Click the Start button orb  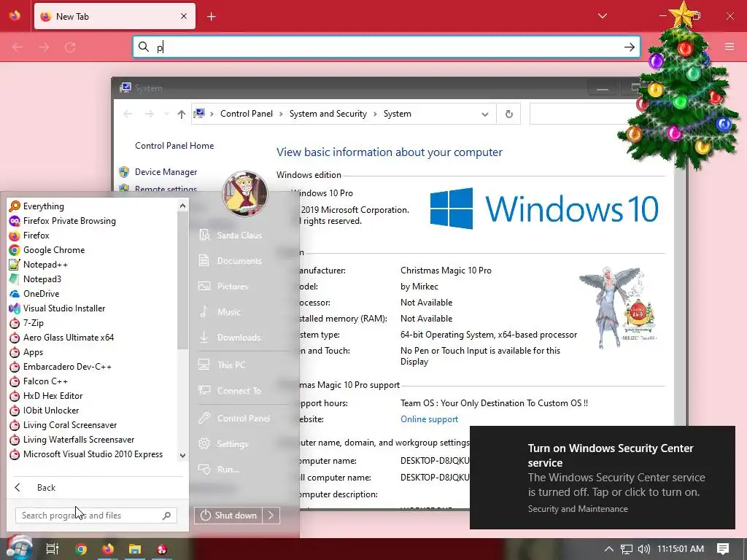click(x=18, y=548)
